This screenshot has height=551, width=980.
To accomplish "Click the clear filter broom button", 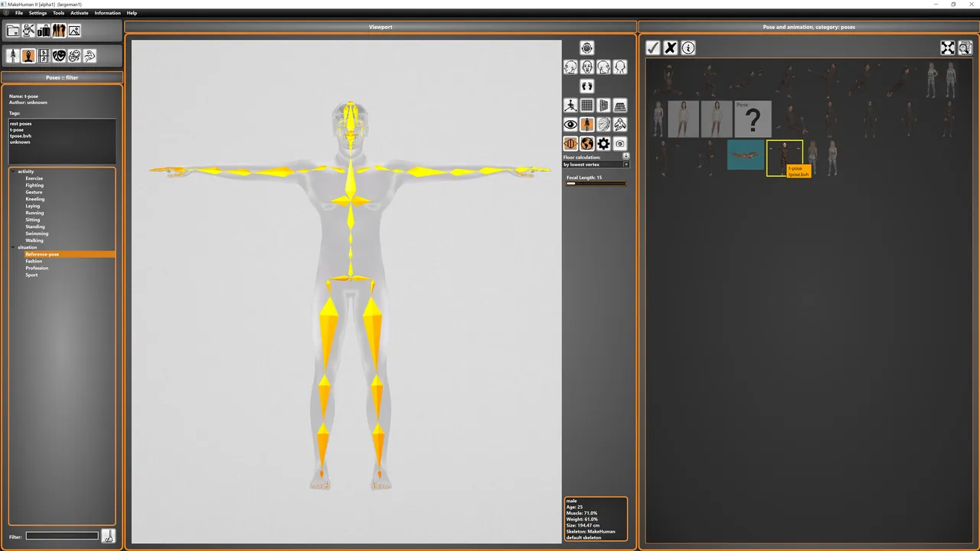I will click(108, 536).
